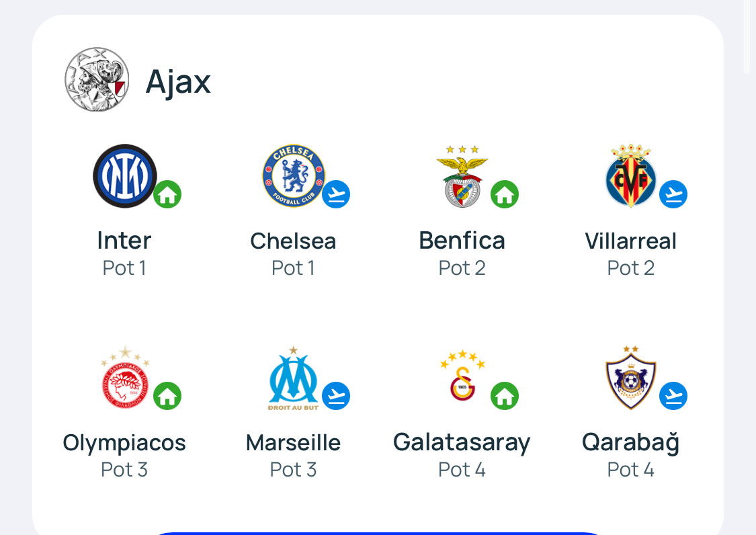
Task: Click the green home icon beside Inter
Action: tap(167, 194)
